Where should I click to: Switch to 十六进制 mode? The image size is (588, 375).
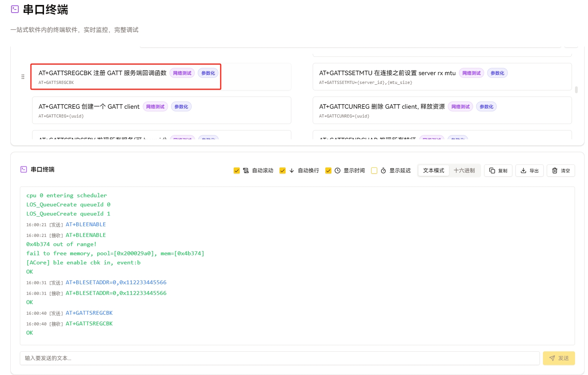point(464,171)
